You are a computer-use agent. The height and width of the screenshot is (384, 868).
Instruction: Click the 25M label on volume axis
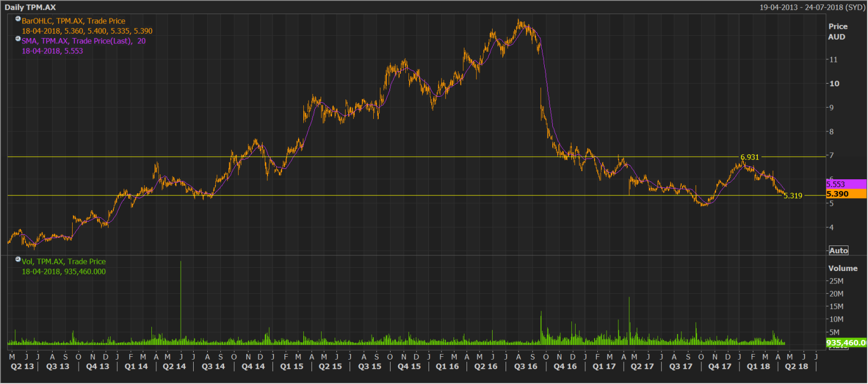(836, 281)
